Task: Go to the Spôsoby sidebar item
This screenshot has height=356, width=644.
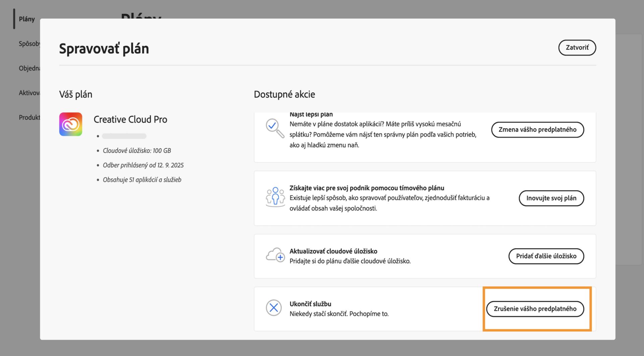Action: [x=30, y=44]
